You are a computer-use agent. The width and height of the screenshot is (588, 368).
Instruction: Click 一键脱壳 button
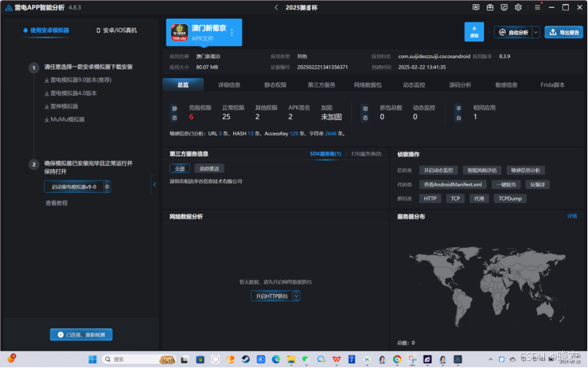coord(506,185)
